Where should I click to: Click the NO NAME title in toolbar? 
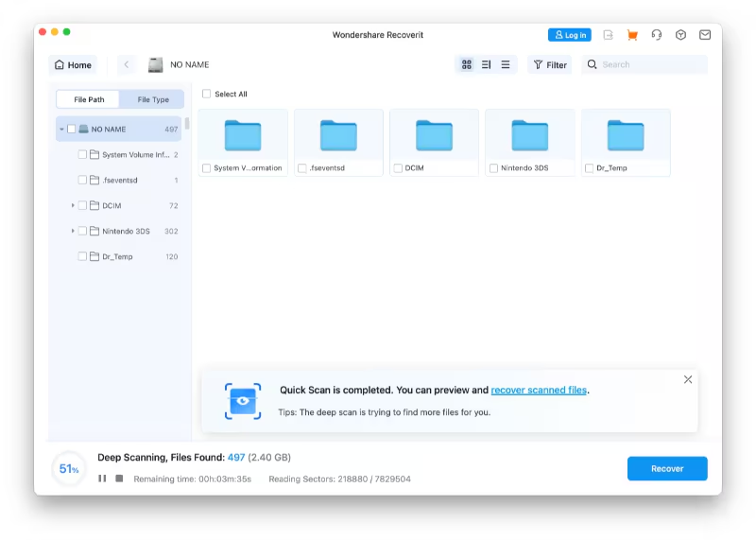point(190,64)
